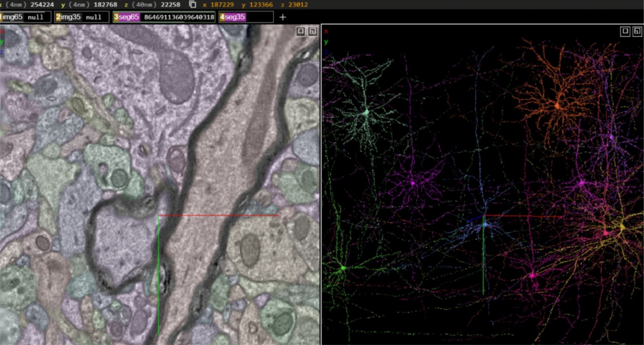Click segment ID 864691136039640318 in seg65 layer
The image size is (644, 345).
tap(179, 17)
